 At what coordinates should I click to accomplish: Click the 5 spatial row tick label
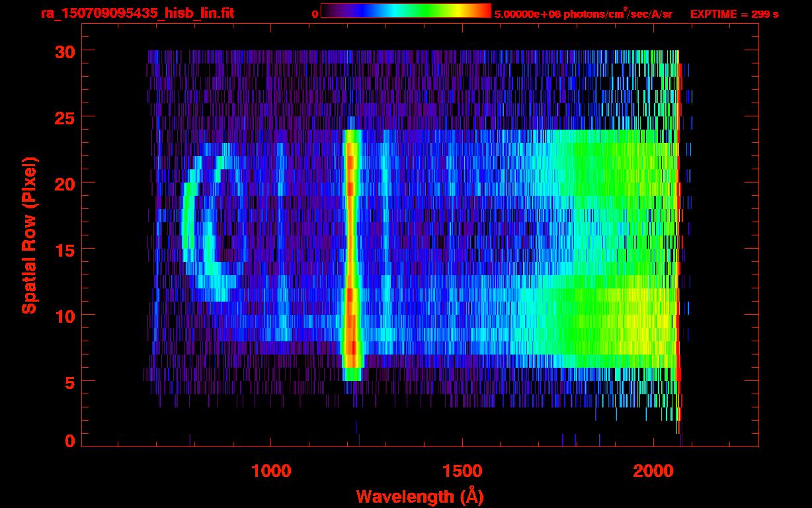(x=70, y=382)
